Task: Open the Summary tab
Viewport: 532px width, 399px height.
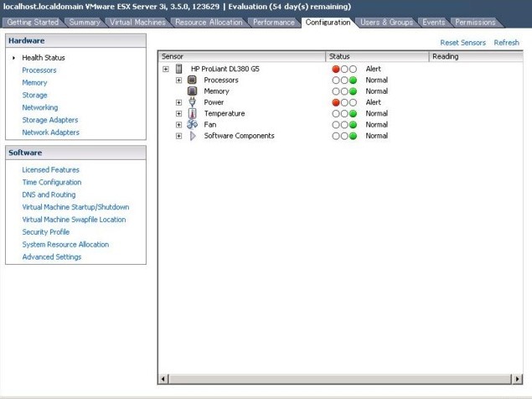Action: click(85, 23)
